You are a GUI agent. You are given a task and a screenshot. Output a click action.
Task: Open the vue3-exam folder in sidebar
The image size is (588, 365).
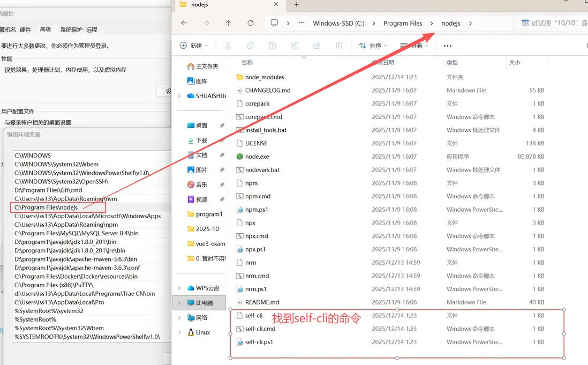[x=206, y=243]
